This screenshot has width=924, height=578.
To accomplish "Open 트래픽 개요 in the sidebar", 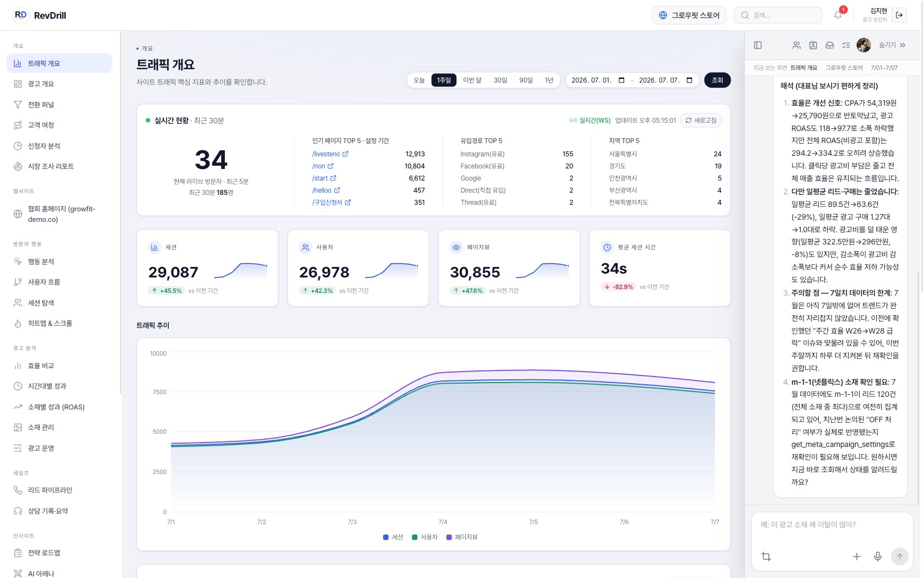I will point(59,63).
